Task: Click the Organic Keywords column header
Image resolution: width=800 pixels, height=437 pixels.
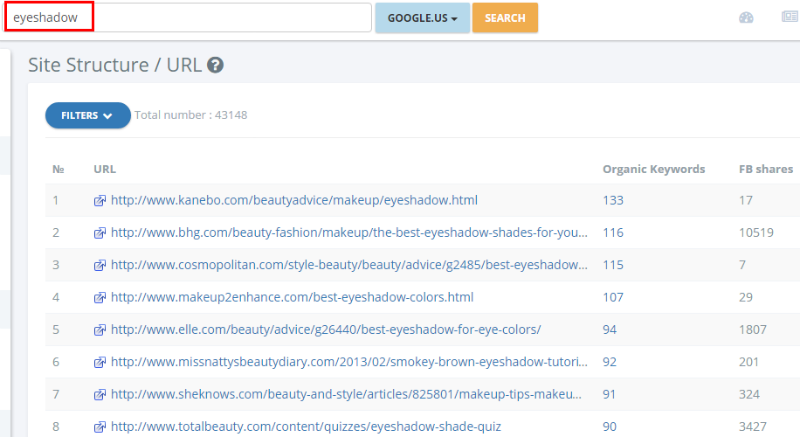Action: (654, 169)
